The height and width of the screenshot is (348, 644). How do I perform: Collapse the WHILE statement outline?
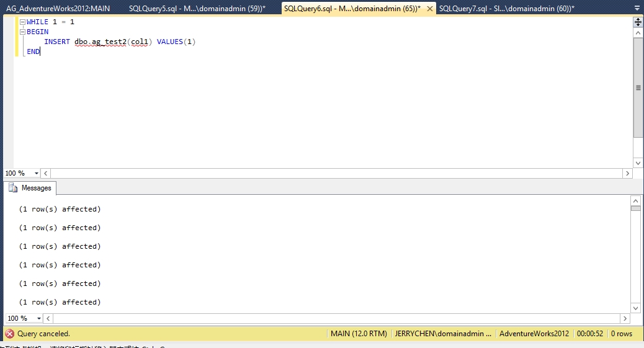22,22
